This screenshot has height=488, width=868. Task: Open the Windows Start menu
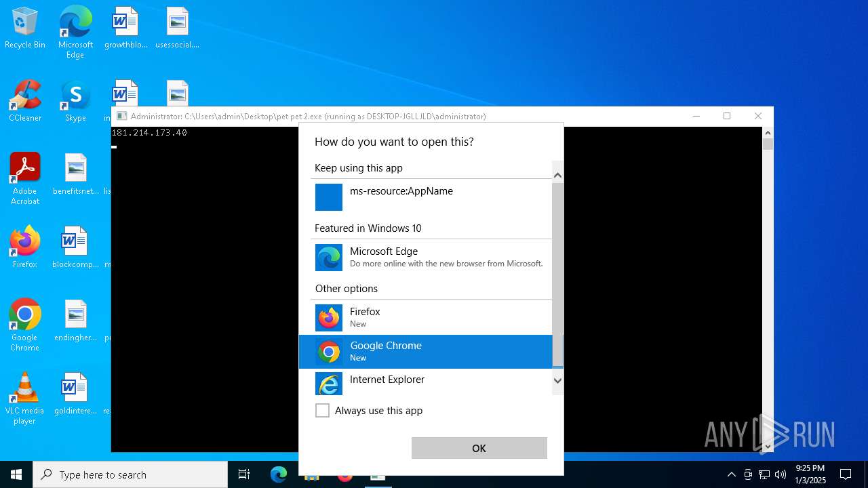[x=16, y=474]
